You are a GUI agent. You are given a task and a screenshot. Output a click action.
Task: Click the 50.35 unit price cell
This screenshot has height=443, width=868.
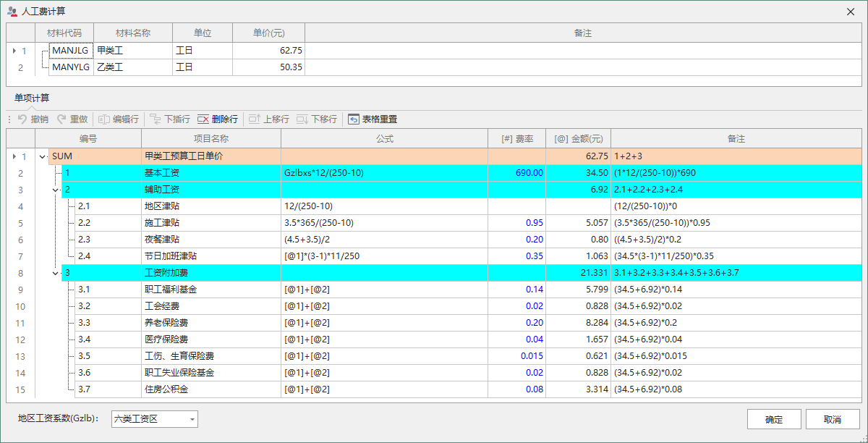click(268, 67)
